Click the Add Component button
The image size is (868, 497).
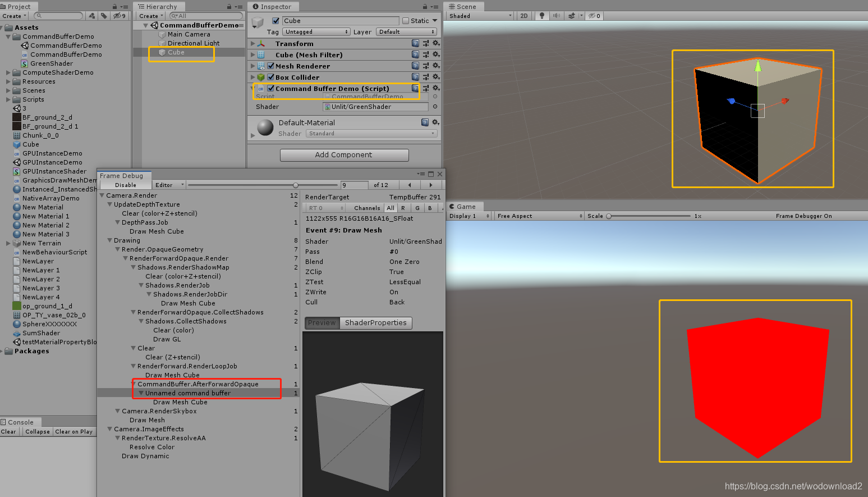coord(344,155)
